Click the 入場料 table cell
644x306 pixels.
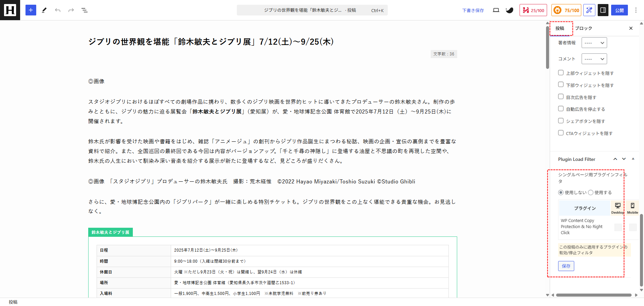click(x=134, y=293)
